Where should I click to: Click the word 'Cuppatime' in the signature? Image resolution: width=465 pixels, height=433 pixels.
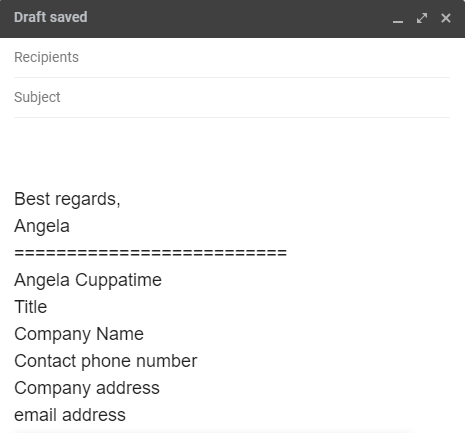[x=118, y=280]
